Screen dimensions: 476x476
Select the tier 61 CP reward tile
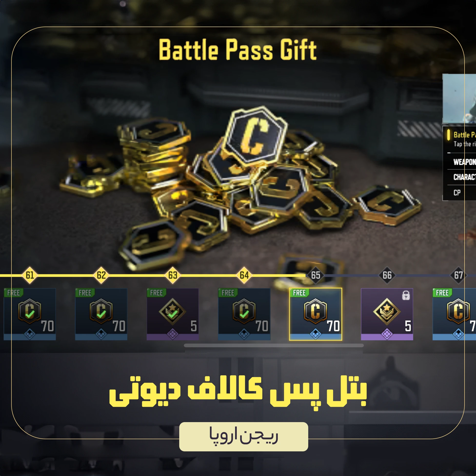30,314
